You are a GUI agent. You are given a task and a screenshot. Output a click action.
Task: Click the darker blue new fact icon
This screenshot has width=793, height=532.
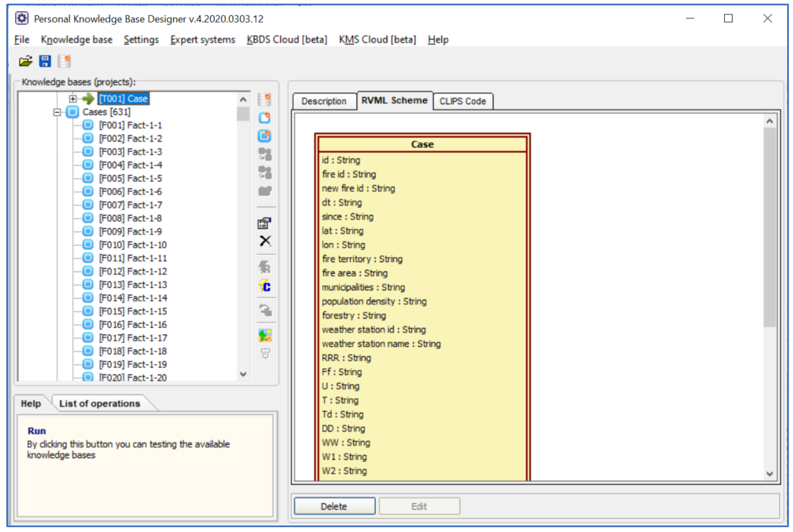click(264, 136)
